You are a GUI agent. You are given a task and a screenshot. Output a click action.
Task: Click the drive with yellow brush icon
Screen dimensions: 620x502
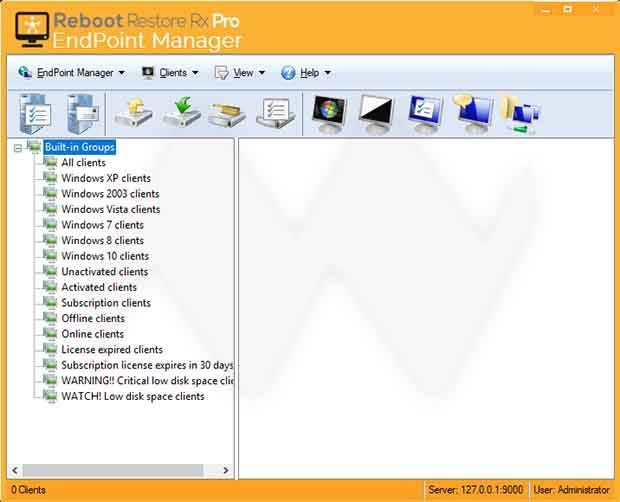pos(227,115)
